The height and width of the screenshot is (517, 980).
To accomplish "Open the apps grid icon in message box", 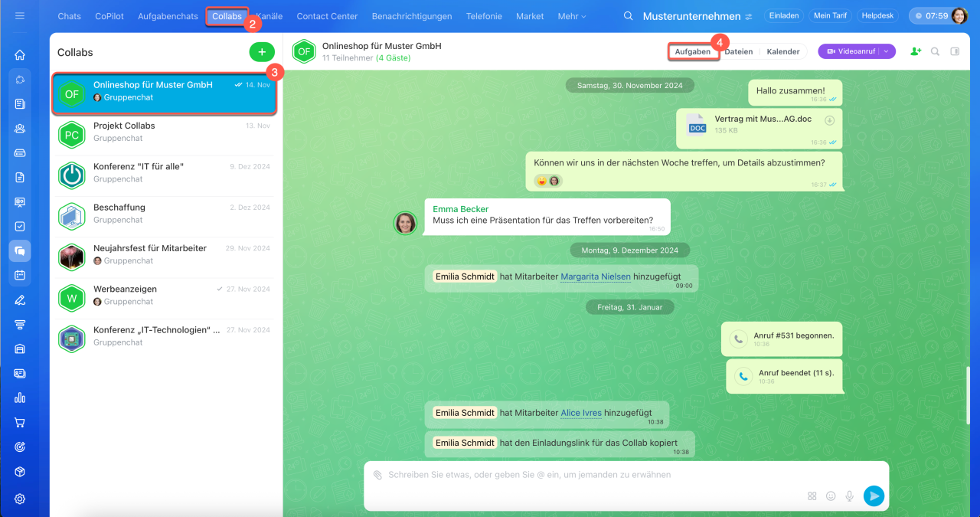I will (812, 496).
